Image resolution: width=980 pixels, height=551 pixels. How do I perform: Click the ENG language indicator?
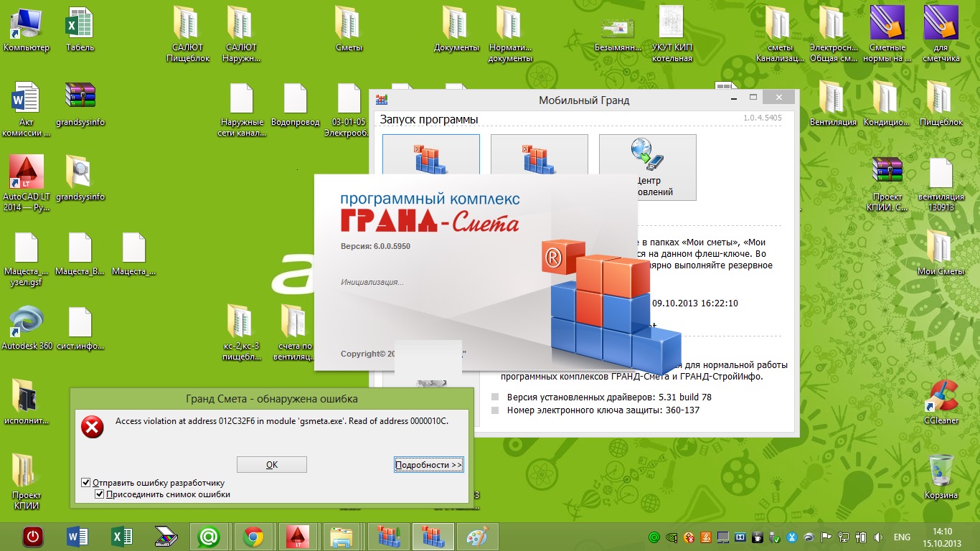click(x=902, y=537)
